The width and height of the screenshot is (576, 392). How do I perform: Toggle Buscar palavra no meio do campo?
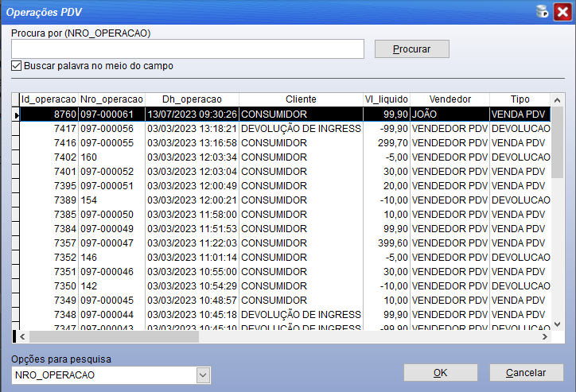pos(16,66)
